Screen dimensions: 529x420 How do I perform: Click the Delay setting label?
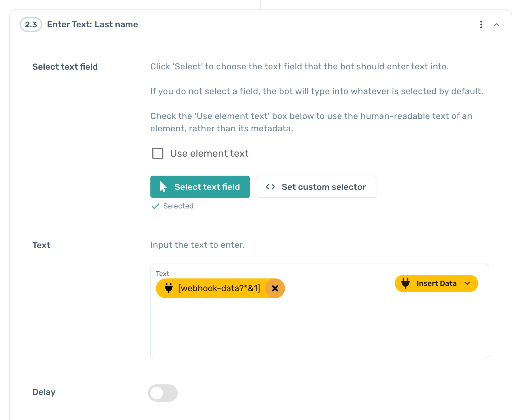[x=44, y=392]
